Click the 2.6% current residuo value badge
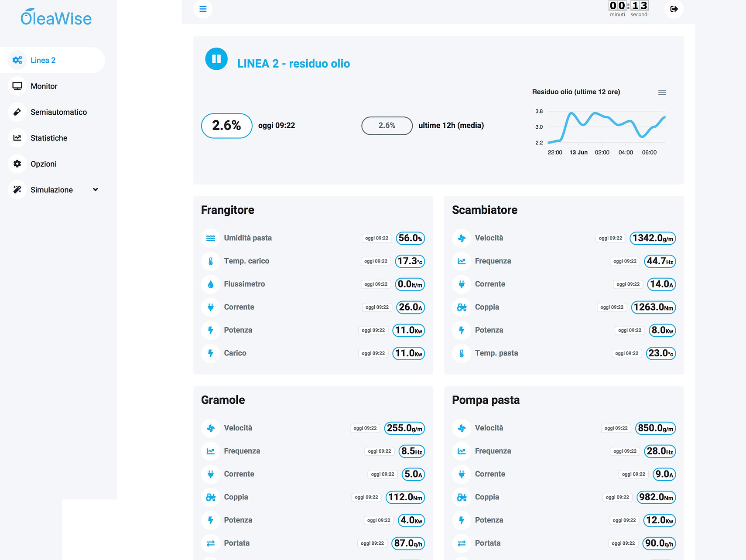Image resolution: width=746 pixels, height=560 pixels. click(226, 126)
